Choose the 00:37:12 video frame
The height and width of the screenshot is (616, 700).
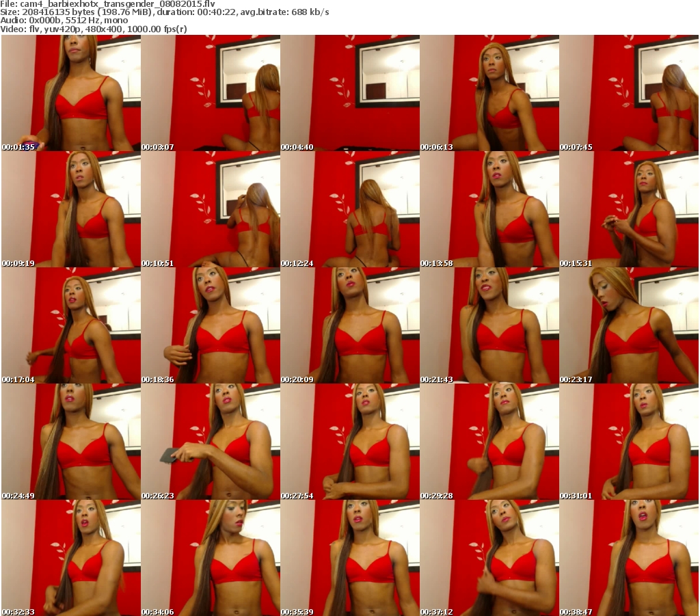[489, 558]
